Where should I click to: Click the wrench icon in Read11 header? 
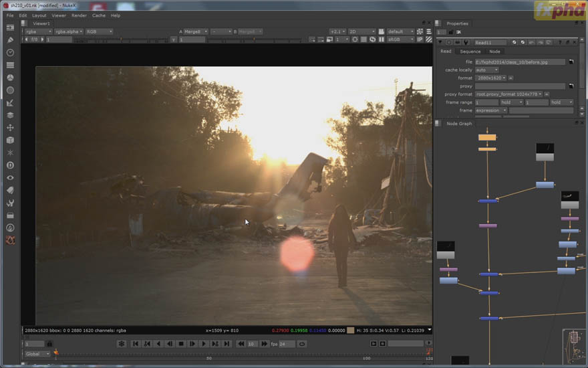466,42
